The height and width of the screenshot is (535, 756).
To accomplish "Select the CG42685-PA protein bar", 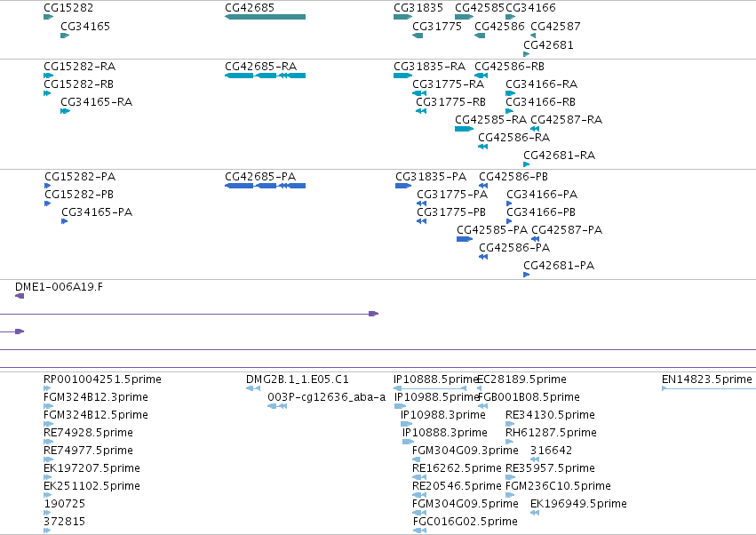I will (x=266, y=186).
